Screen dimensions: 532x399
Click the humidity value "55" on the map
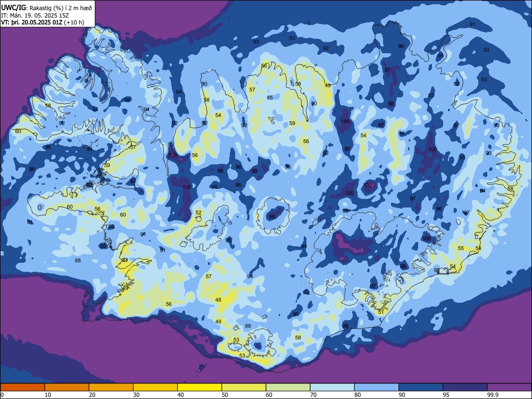click(x=461, y=248)
